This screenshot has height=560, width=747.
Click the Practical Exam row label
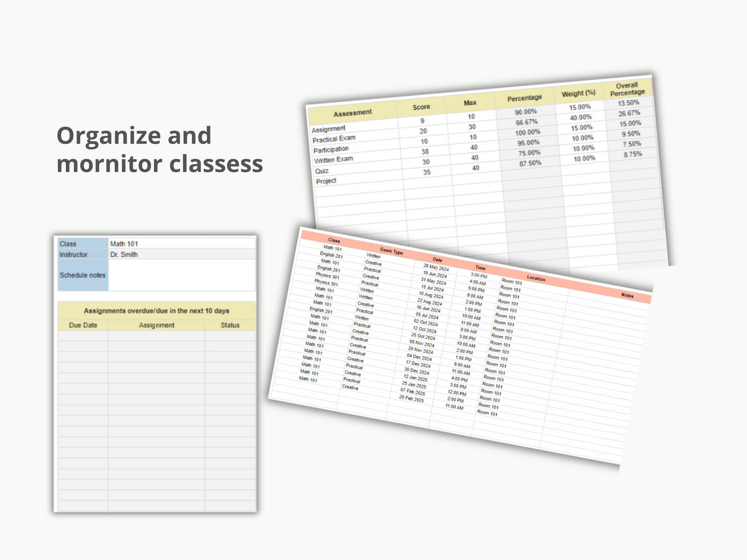(x=333, y=138)
